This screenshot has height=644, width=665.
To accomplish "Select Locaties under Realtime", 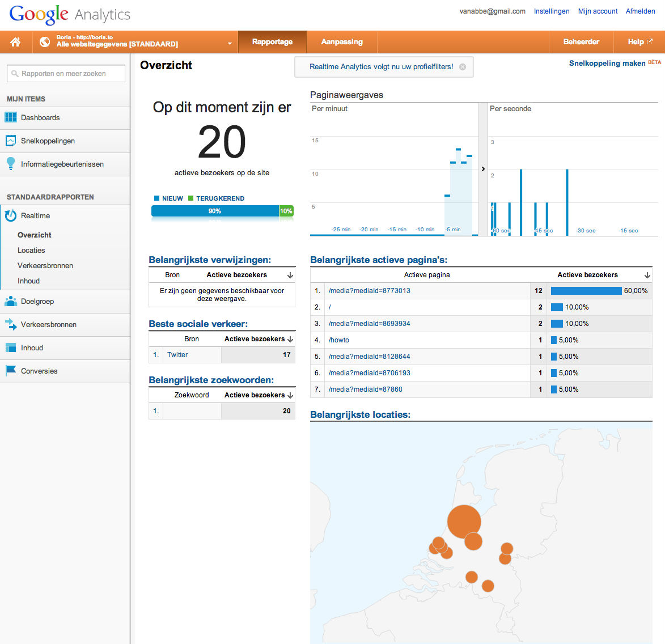I will point(31,250).
